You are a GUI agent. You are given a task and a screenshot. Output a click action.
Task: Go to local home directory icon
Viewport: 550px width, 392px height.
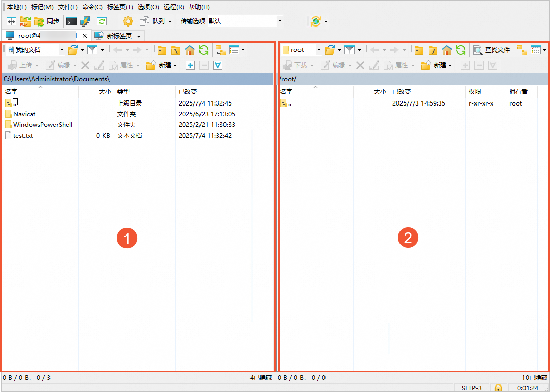tap(190, 50)
